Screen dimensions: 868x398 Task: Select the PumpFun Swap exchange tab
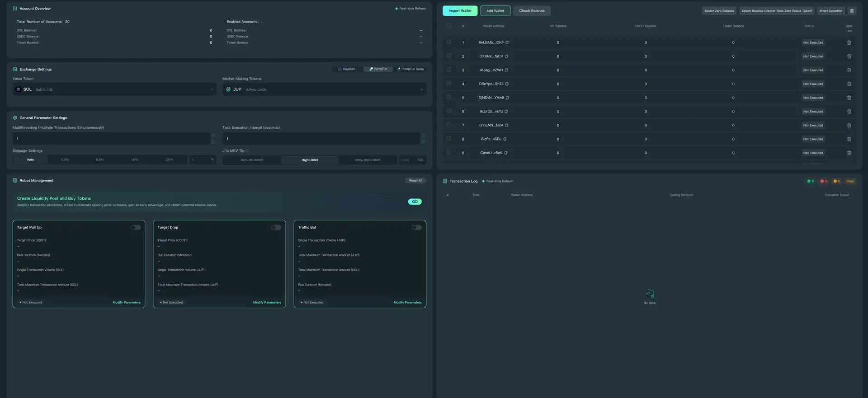410,69
